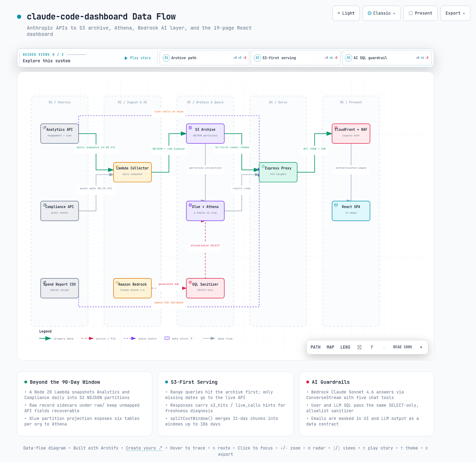Open the Classic style dropdown
The height and width of the screenshot is (462, 476).
point(381,13)
